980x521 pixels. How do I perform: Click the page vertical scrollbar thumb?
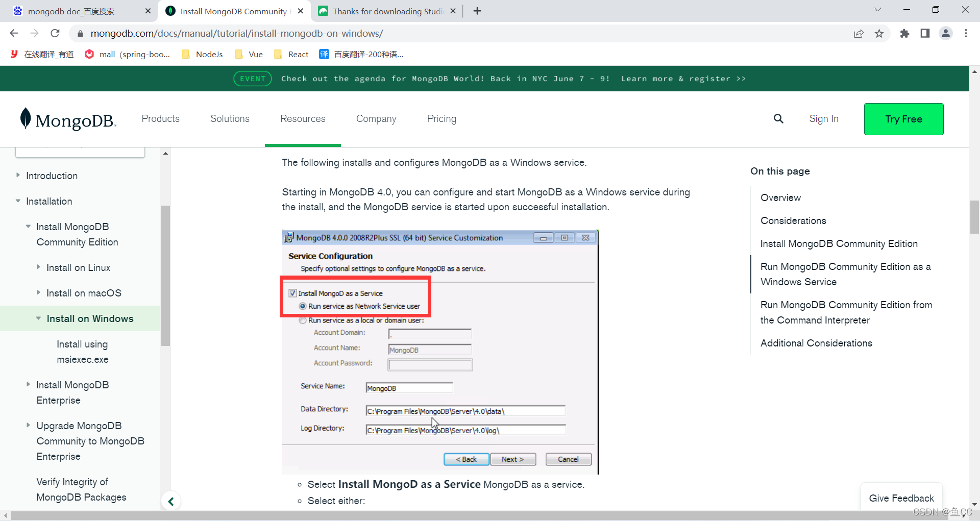[x=974, y=217]
